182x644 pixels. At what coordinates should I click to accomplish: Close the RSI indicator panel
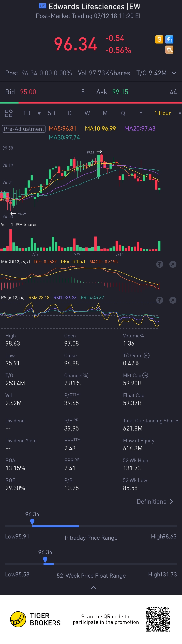(x=173, y=300)
